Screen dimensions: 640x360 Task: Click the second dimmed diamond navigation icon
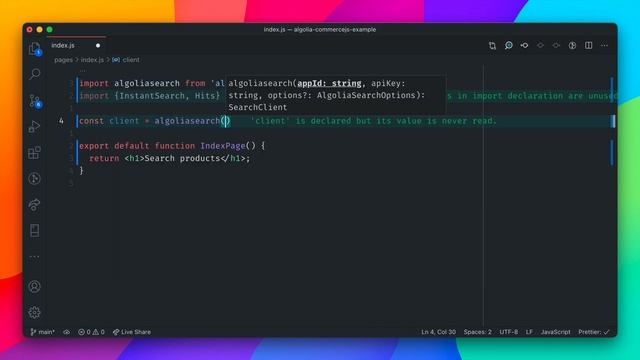556,45
